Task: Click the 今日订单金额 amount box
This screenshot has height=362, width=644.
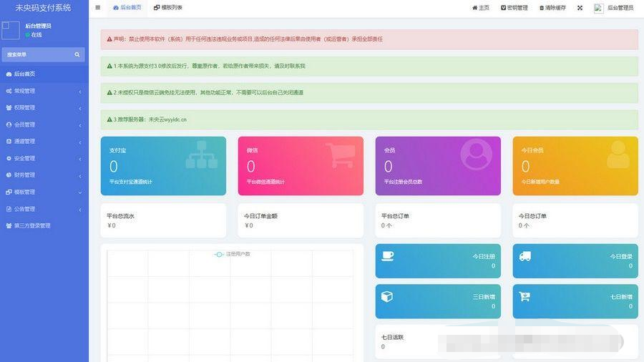Action: point(301,220)
